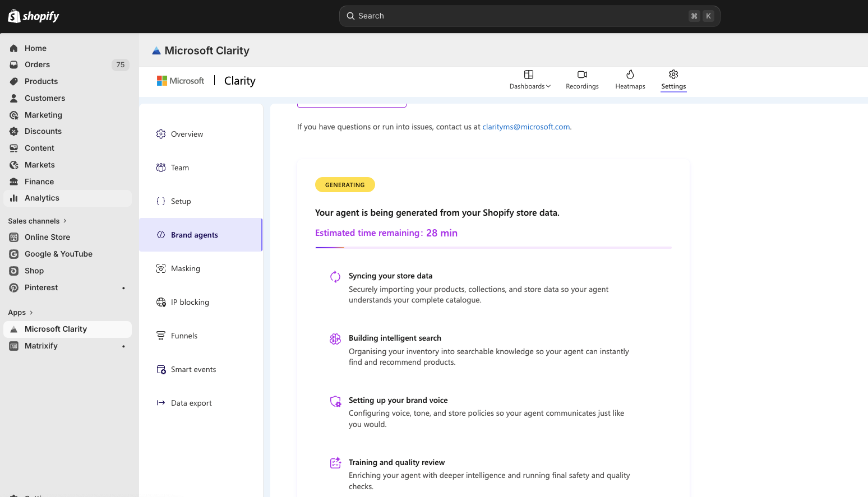The width and height of the screenshot is (868, 497).
Task: Click the Settings gear icon in Clarity
Action: (x=673, y=75)
